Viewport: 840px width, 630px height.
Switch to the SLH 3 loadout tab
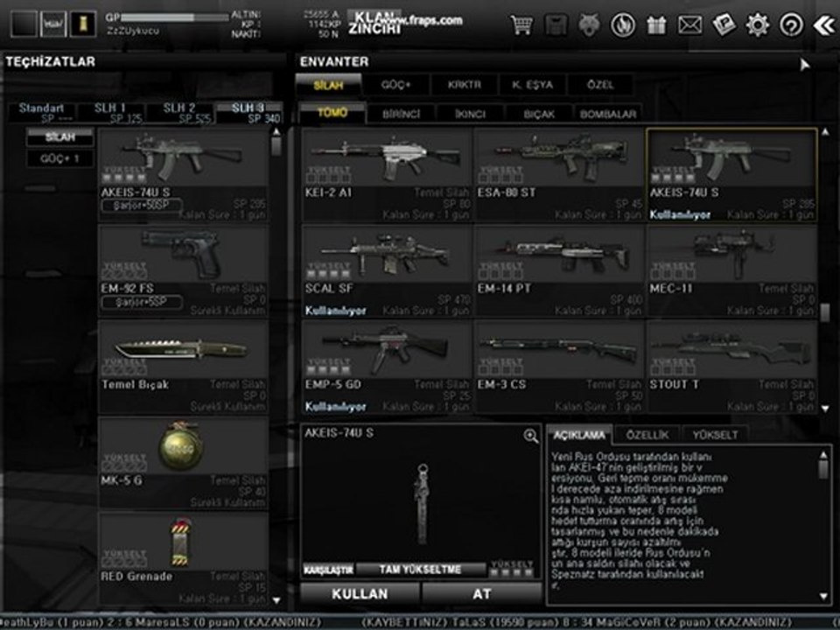(248, 113)
